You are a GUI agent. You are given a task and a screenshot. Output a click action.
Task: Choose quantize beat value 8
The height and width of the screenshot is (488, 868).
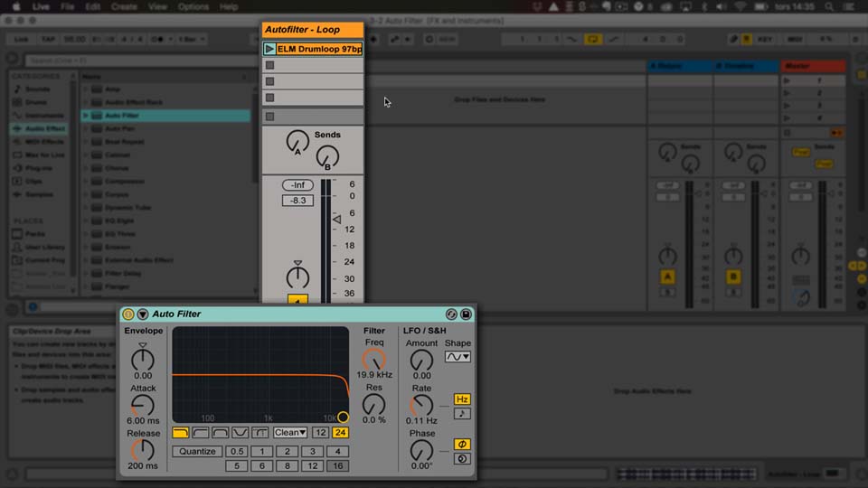point(288,466)
